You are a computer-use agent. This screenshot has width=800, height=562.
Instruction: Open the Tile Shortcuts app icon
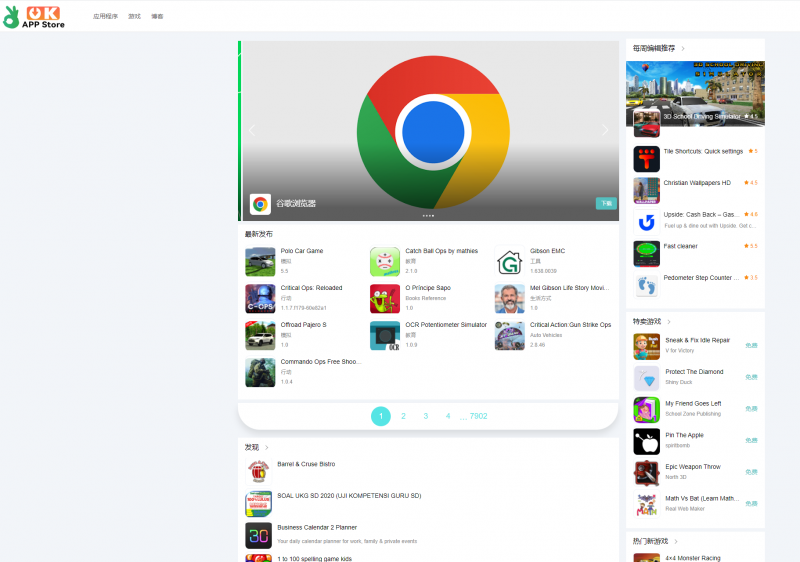coord(646,159)
